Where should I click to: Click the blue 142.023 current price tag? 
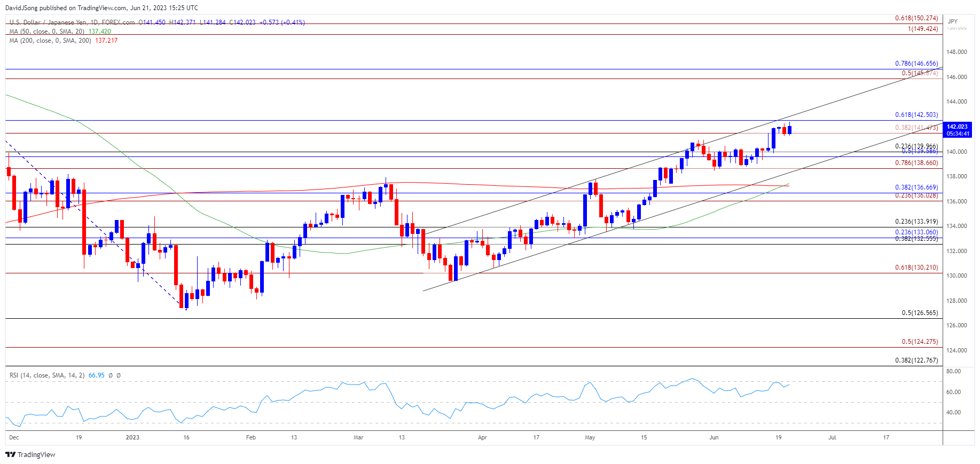click(x=957, y=130)
